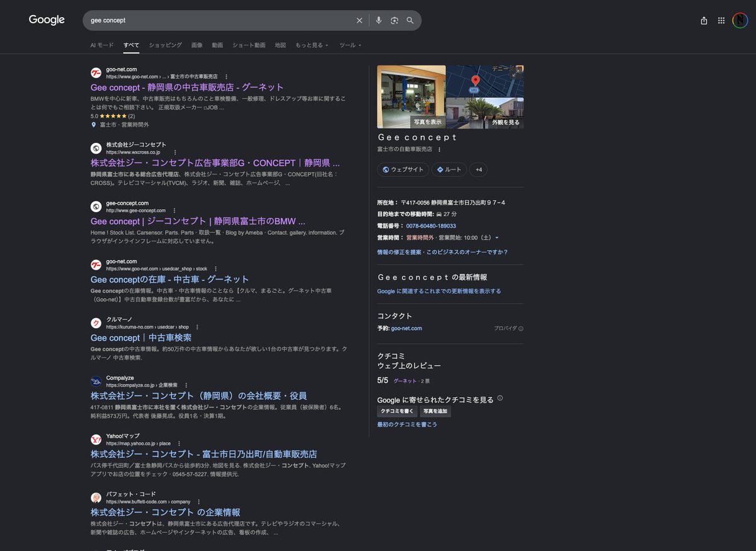Viewport: 756px width, 551px height.
Task: Click the Yahoo!マップ favicon
Action: [x=96, y=440]
